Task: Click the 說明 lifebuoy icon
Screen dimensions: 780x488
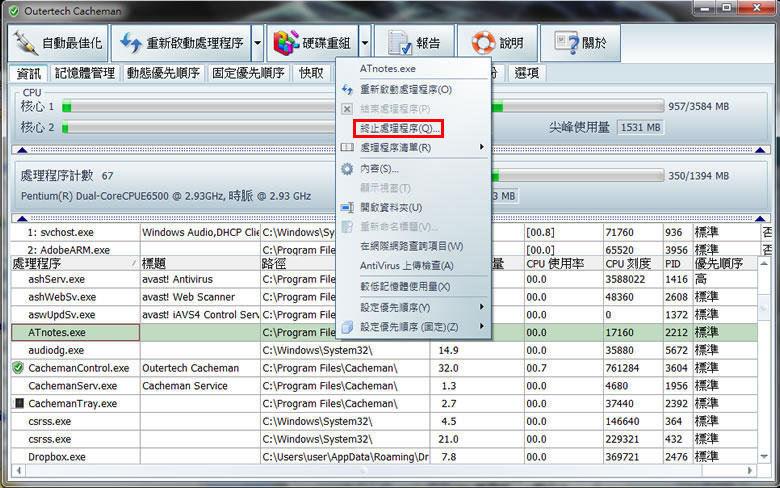Action: 484,43
